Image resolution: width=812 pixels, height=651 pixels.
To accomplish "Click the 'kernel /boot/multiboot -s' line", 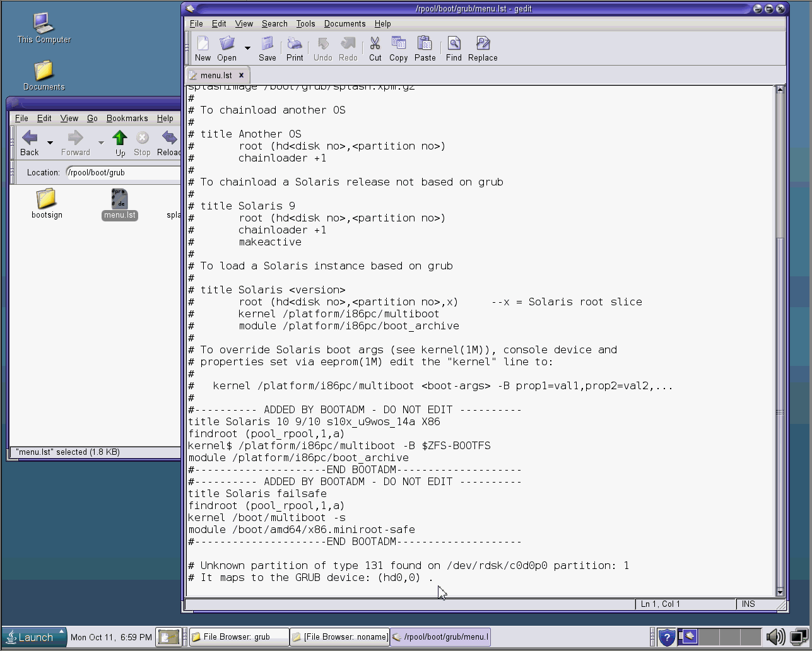I will tap(267, 518).
